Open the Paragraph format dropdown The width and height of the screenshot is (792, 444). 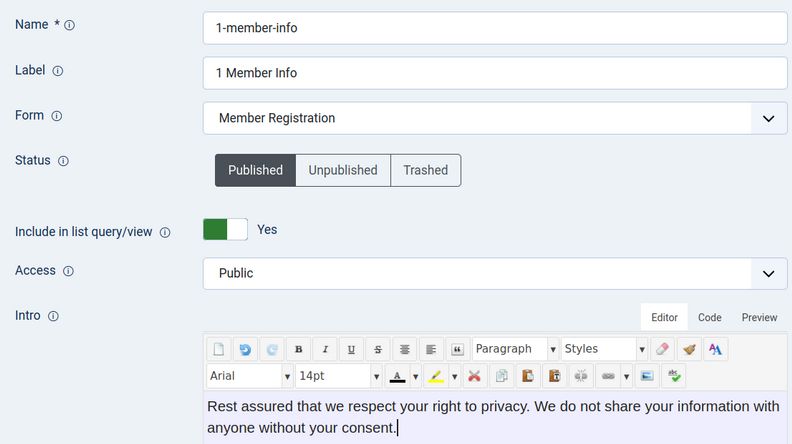(x=515, y=349)
